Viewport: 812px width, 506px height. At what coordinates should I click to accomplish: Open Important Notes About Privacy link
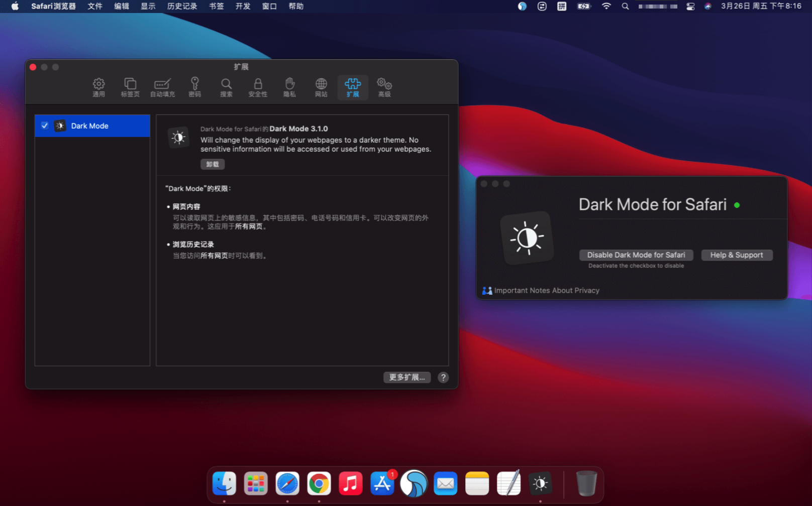[547, 290]
